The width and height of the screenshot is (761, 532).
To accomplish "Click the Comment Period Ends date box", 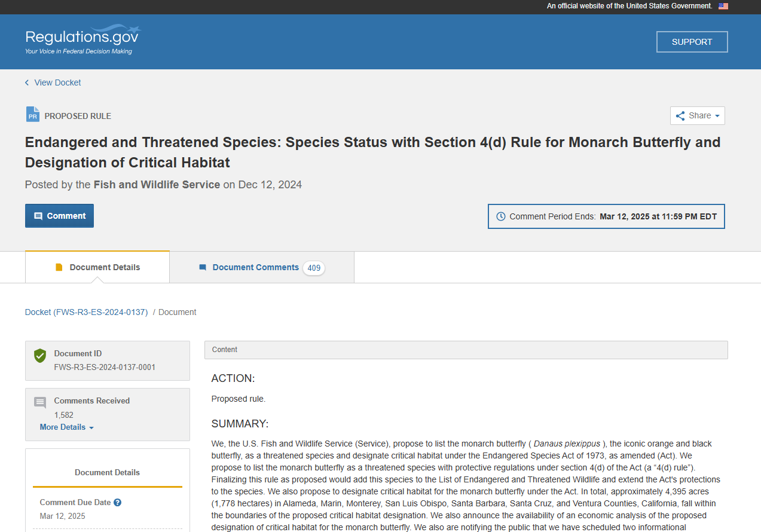I will pyautogui.click(x=606, y=216).
